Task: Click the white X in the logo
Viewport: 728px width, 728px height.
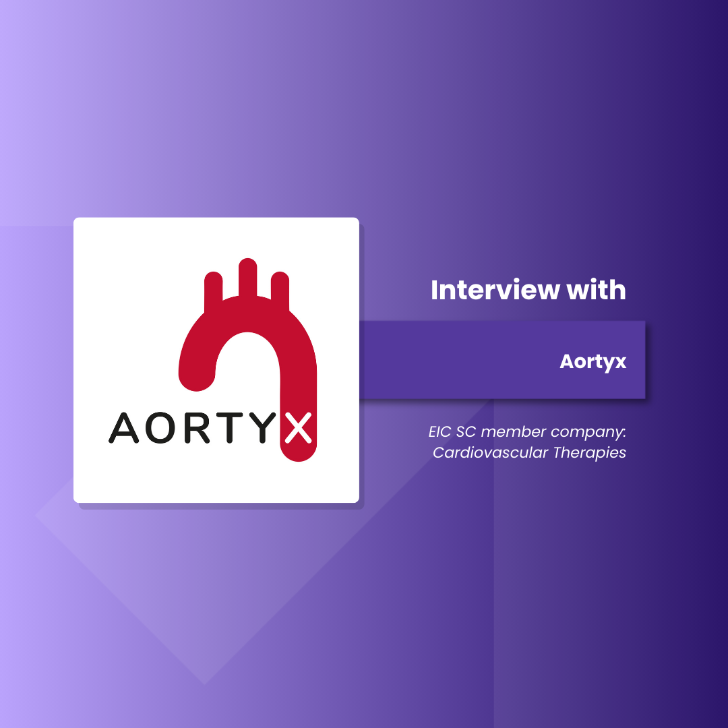Action: [x=297, y=429]
